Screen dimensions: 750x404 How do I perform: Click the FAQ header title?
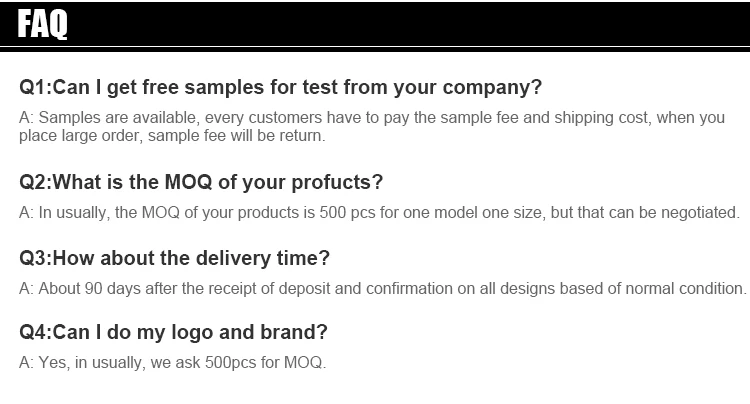44,25
